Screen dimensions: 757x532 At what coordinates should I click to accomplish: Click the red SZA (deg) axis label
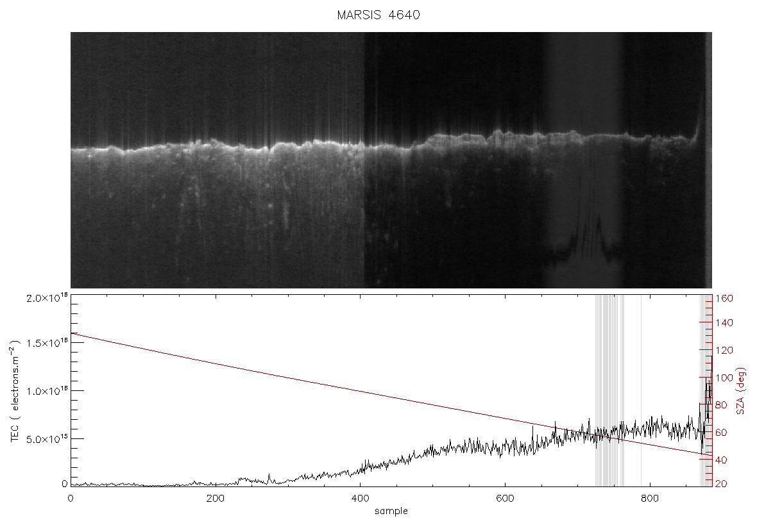pyautogui.click(x=740, y=390)
